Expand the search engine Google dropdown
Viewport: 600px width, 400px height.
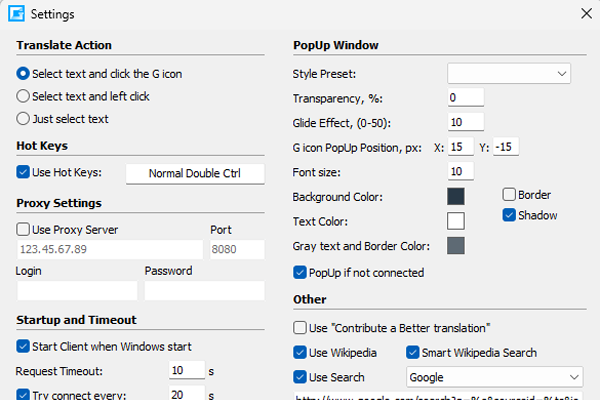(494, 377)
